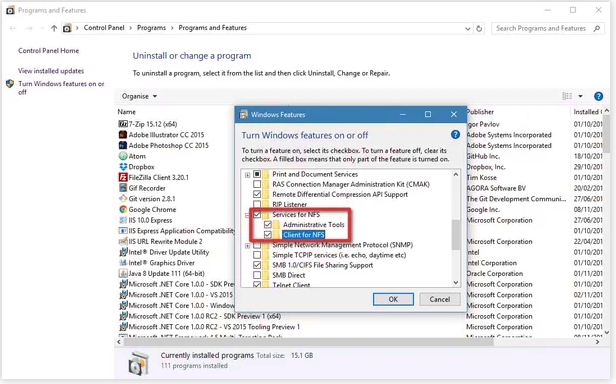Image resolution: width=616 pixels, height=384 pixels.
Task: Open View installed updates link
Action: pyautogui.click(x=51, y=71)
